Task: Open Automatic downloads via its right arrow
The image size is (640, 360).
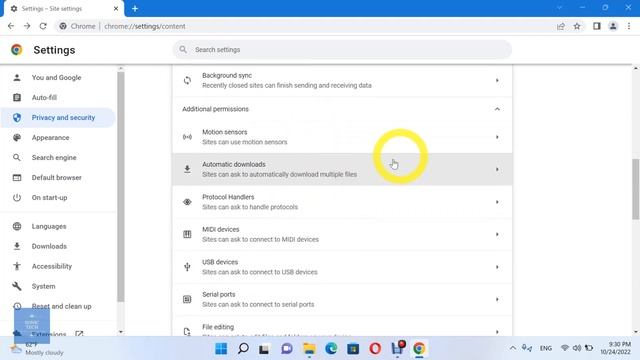Action: (497, 169)
